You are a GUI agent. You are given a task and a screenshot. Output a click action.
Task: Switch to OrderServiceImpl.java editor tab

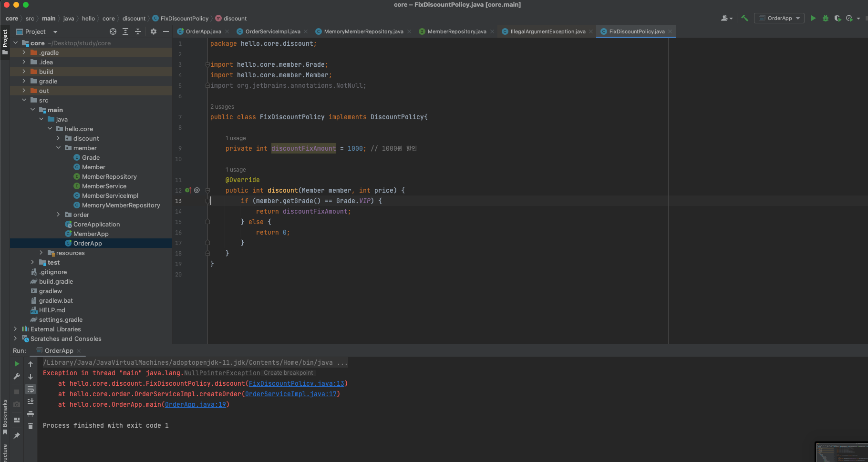coord(273,31)
